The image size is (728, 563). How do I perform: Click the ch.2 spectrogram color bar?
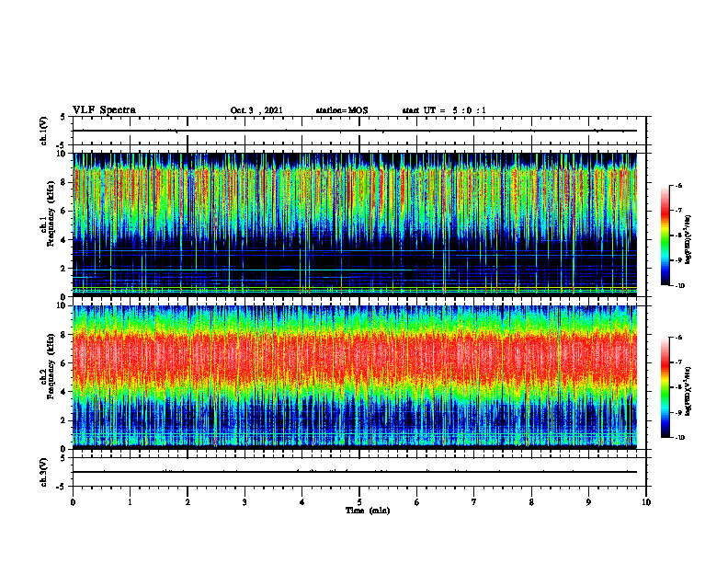click(665, 387)
